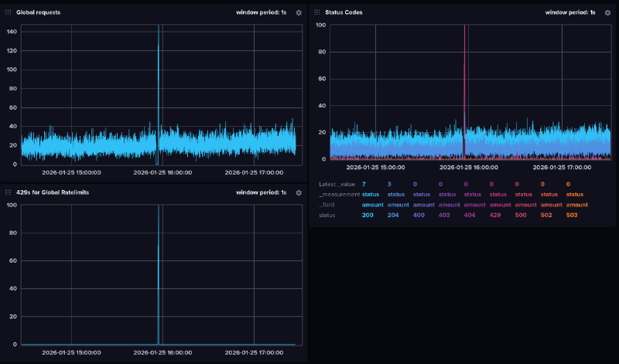Image resolution: width=619 pixels, height=364 pixels.
Task: Select status 200 in the legend
Action: tap(368, 216)
